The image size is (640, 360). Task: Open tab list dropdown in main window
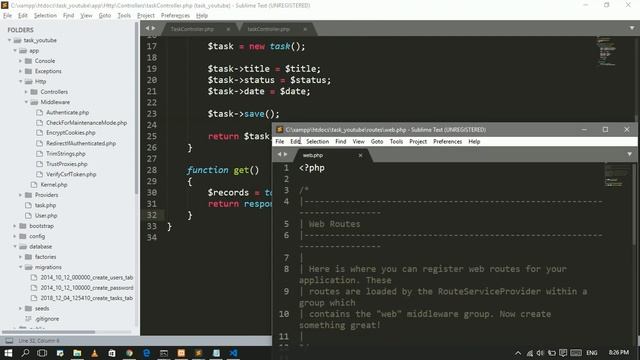pos(632,28)
